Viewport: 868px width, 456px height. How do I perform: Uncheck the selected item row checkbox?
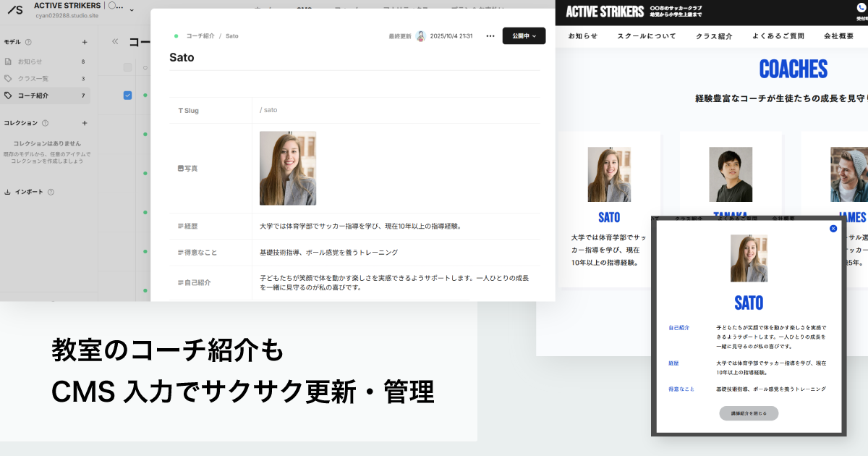coord(127,95)
